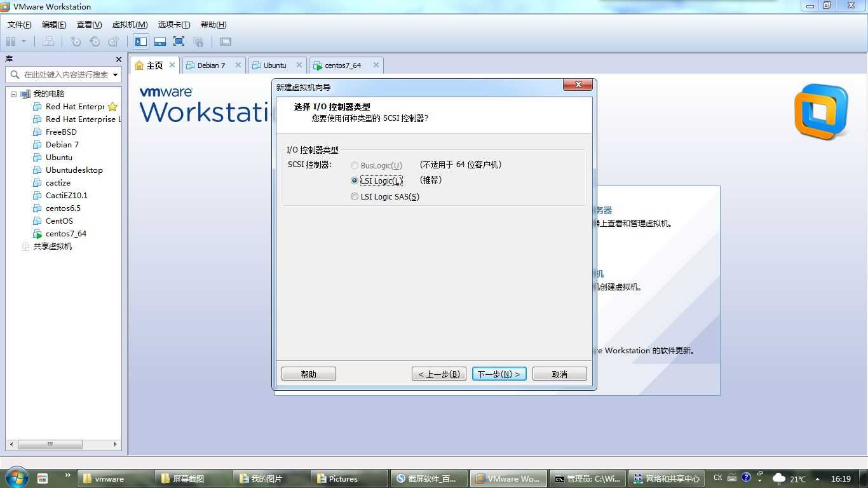Open the Pictures taskbar item
The image size is (868, 488).
tap(349, 479)
